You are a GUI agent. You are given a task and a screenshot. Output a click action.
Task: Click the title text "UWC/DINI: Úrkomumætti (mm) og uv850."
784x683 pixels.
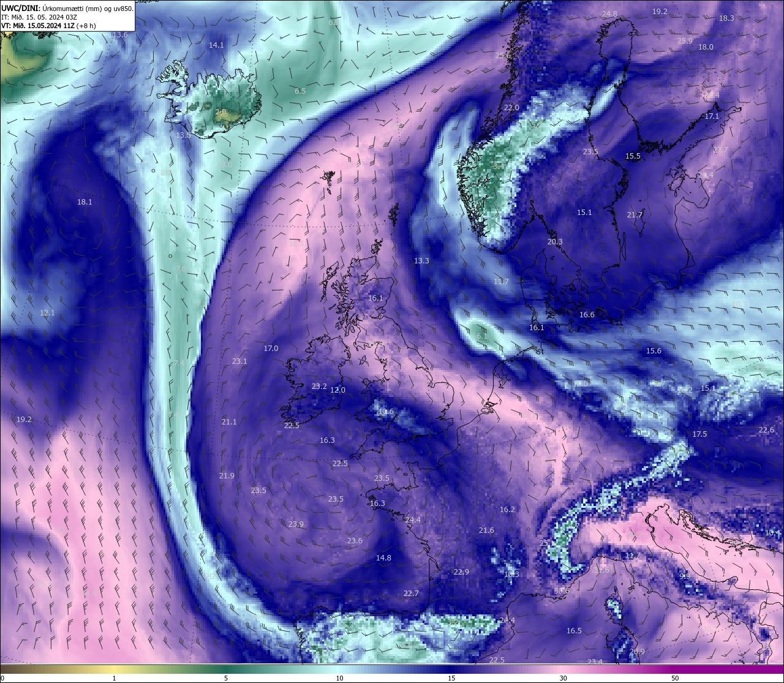67,8
